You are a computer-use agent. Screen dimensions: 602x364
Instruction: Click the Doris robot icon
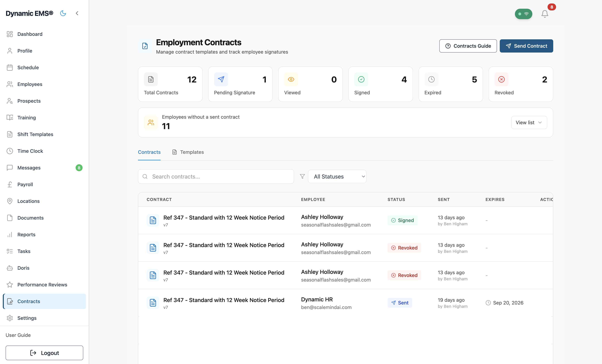click(10, 268)
